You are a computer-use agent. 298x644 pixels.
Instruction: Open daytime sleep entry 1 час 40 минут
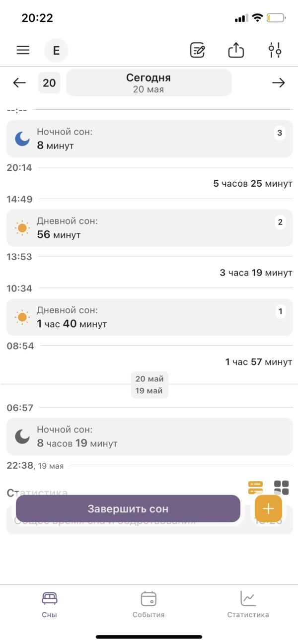[x=149, y=317]
